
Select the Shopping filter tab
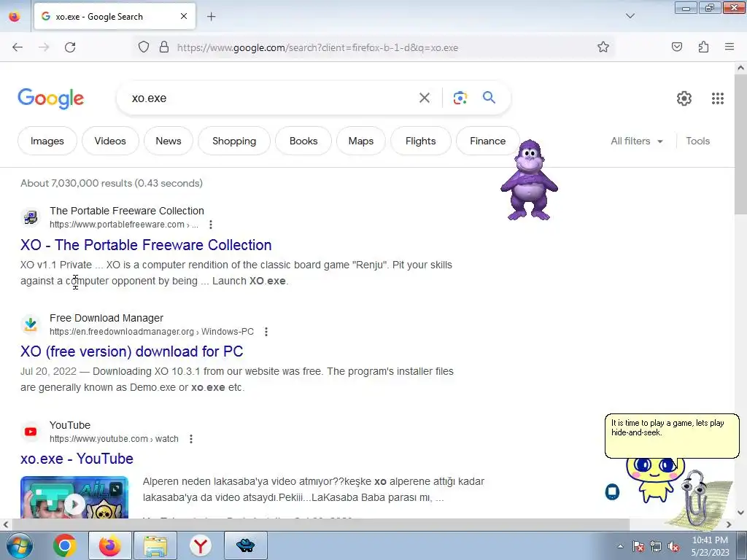tap(234, 141)
